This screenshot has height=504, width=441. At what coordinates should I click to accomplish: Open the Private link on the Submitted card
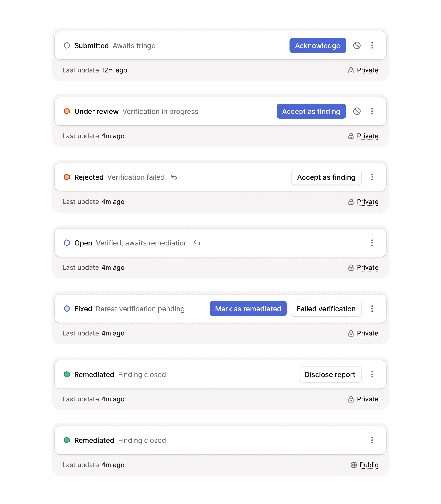(x=367, y=70)
